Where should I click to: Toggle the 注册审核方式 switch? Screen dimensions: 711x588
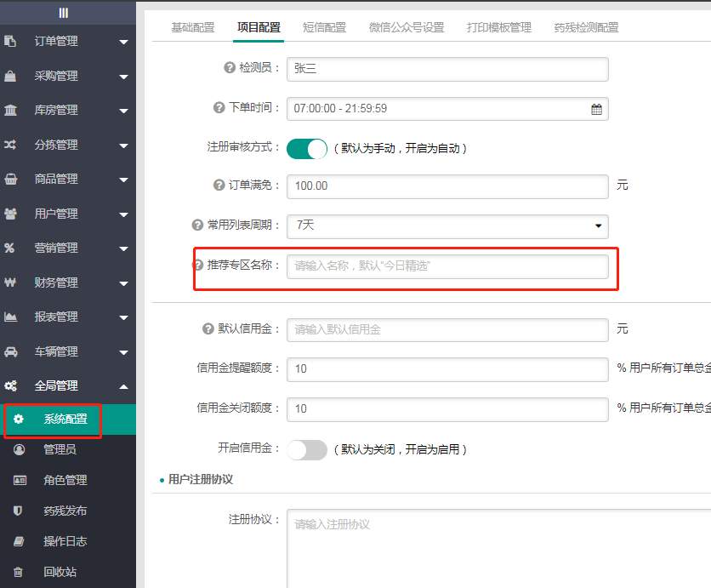coord(306,148)
